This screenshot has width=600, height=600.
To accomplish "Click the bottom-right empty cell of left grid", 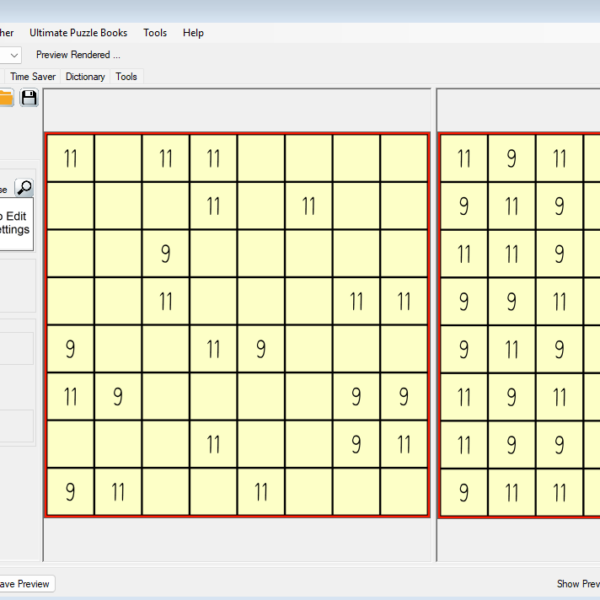I will click(x=404, y=492).
